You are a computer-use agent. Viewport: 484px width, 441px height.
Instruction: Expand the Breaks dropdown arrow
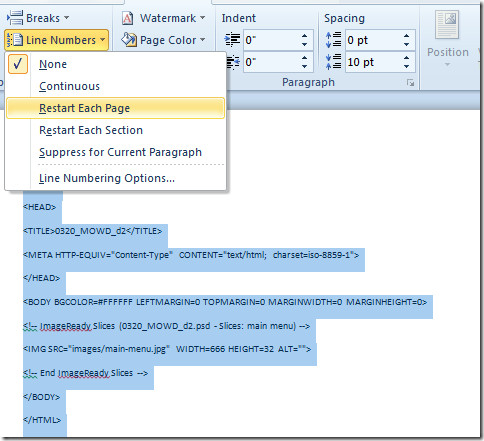pos(66,17)
